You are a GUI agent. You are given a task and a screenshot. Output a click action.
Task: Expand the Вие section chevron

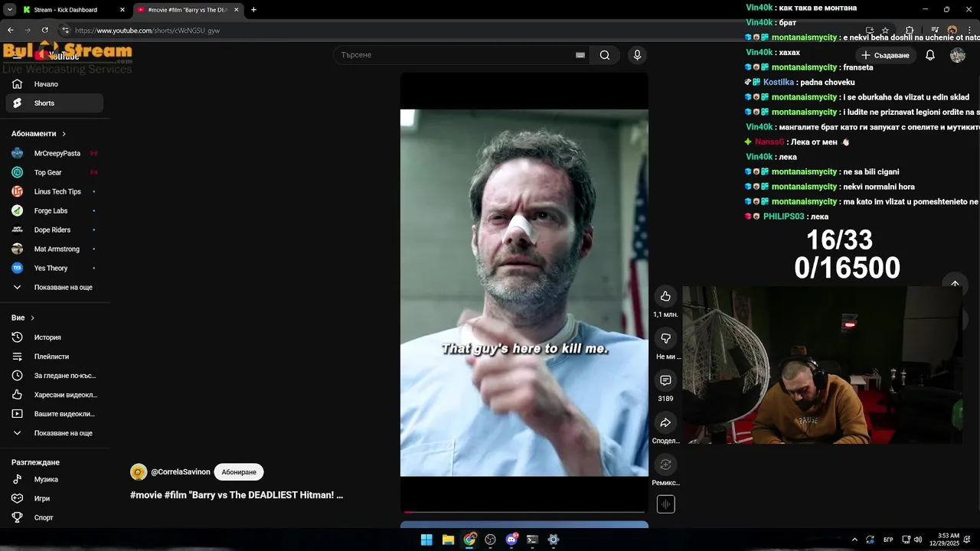click(32, 318)
